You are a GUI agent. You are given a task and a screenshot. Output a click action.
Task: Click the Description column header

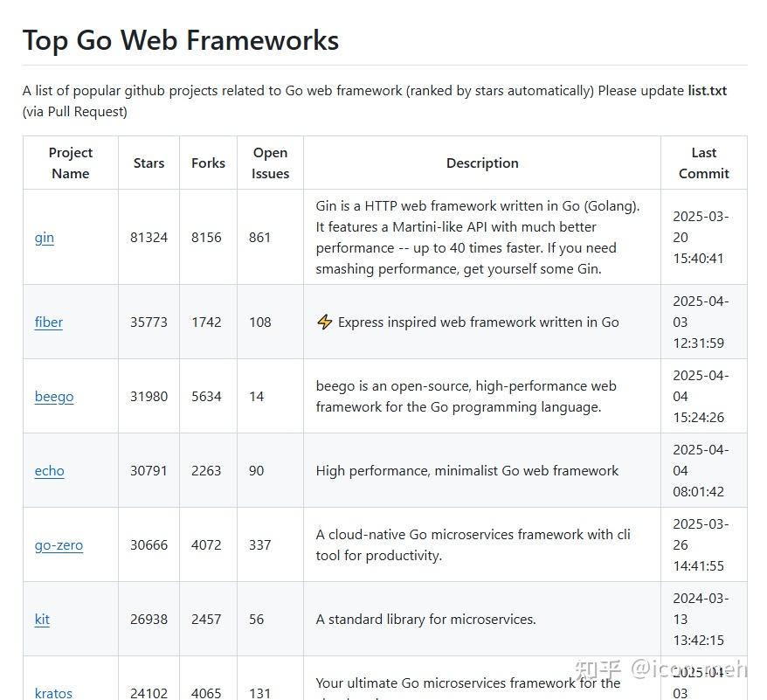pyautogui.click(x=482, y=163)
